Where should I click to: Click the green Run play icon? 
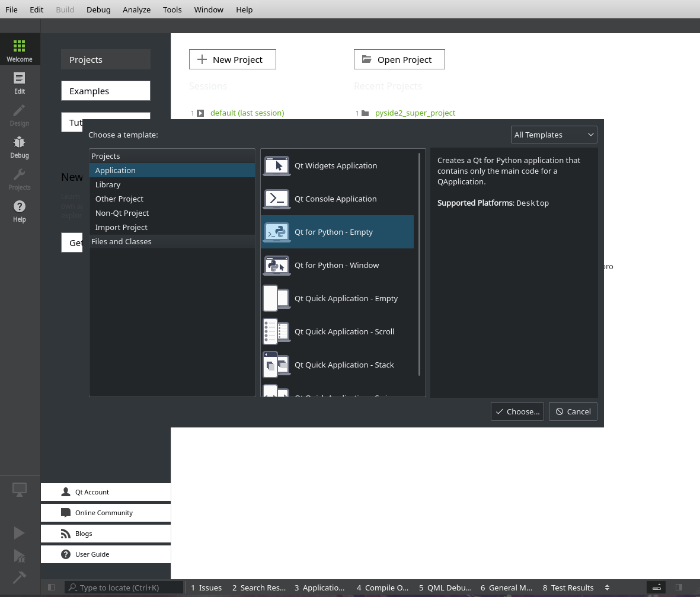[x=19, y=533]
